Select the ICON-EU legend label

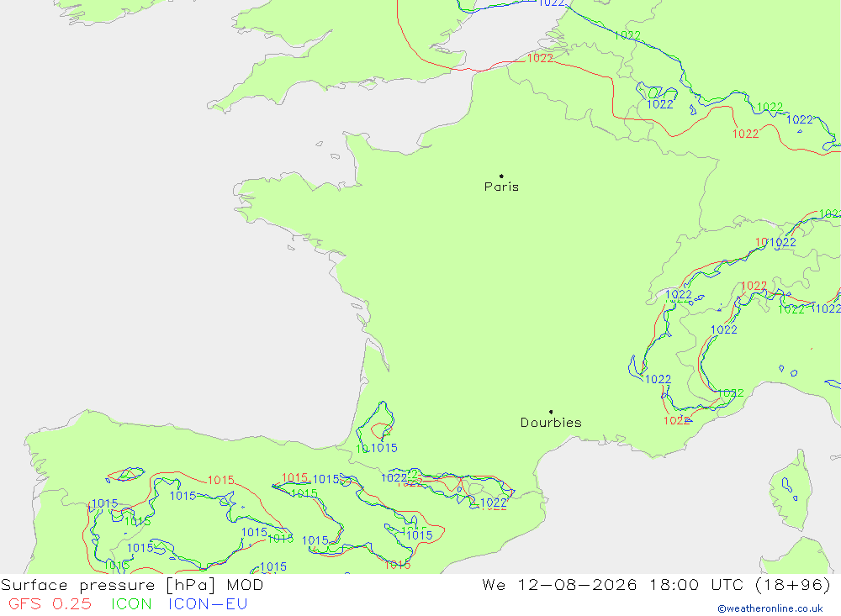208,603
